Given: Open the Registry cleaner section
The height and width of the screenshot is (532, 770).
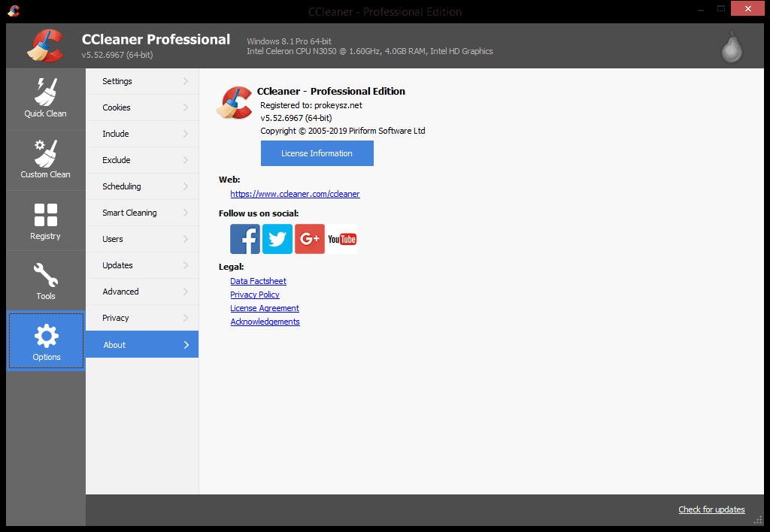Looking at the screenshot, I should 46,221.
